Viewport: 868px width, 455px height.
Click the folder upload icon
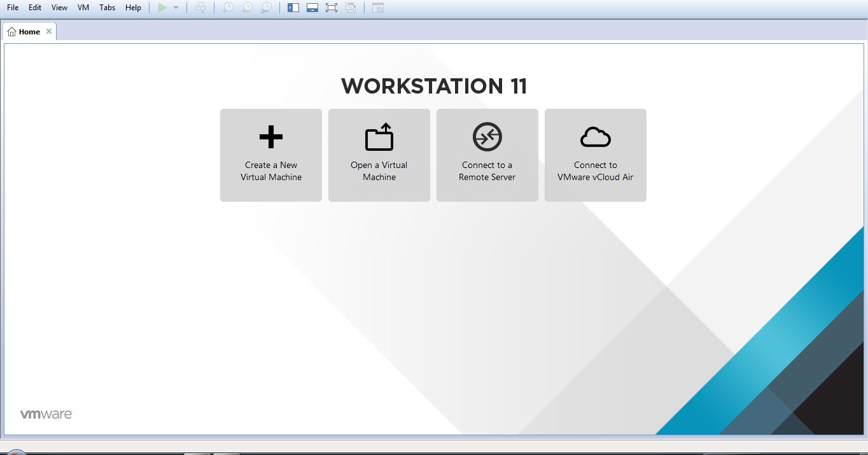pos(379,137)
